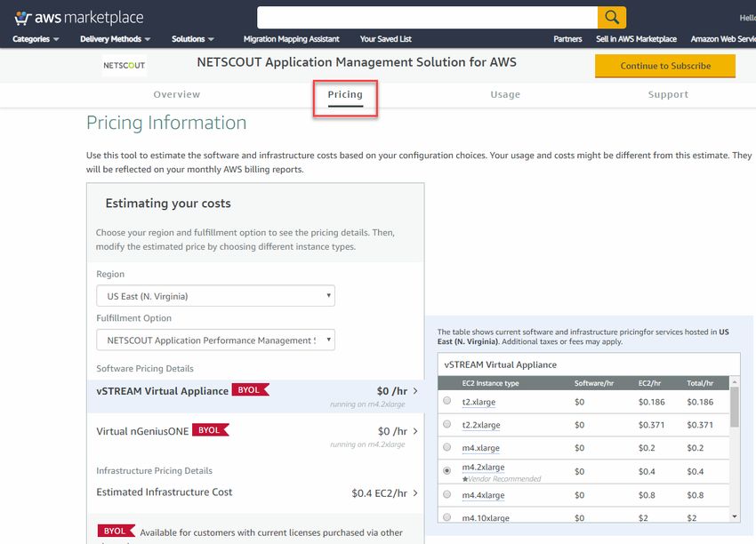Open the t2.2xlarge instance type link
Viewport: 756px width, 544px height.
[x=481, y=425]
